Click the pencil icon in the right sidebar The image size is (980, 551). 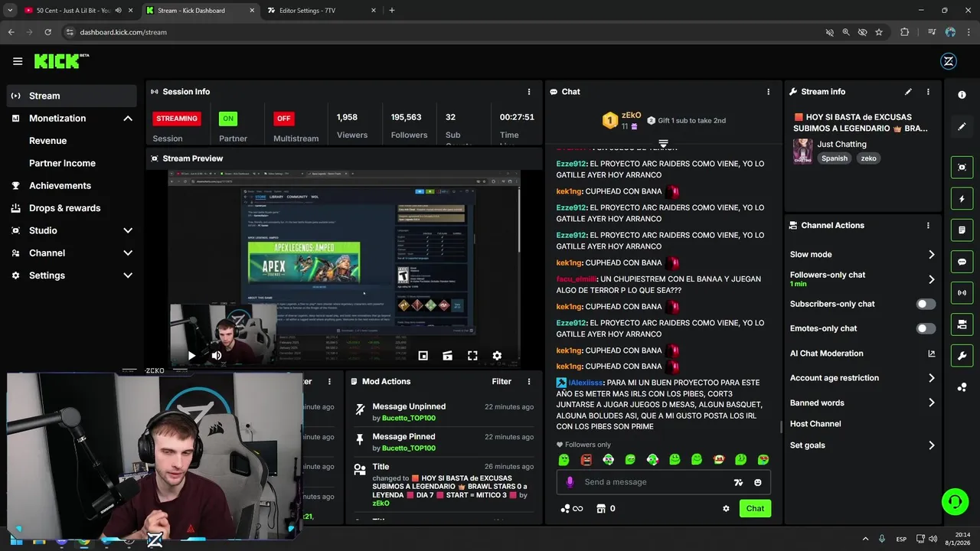tap(962, 126)
